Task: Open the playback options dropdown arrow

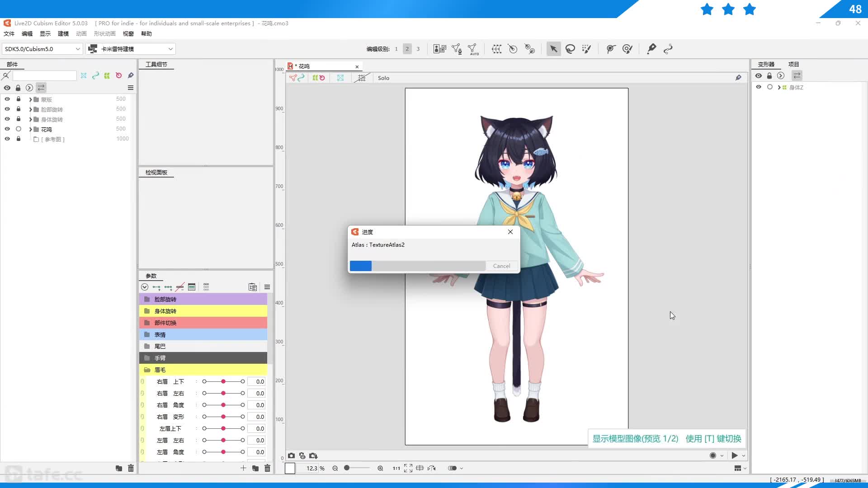Action: [x=744, y=455]
